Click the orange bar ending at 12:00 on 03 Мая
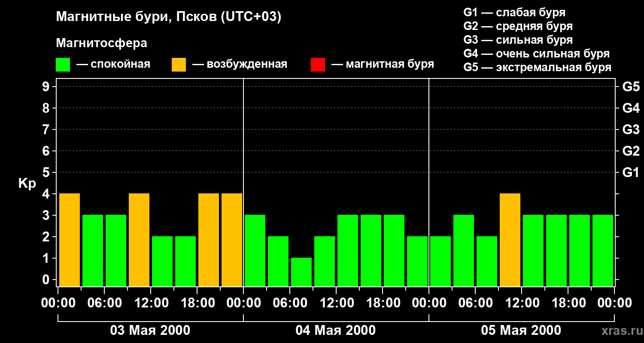The height and width of the screenshot is (343, 644). tap(139, 240)
